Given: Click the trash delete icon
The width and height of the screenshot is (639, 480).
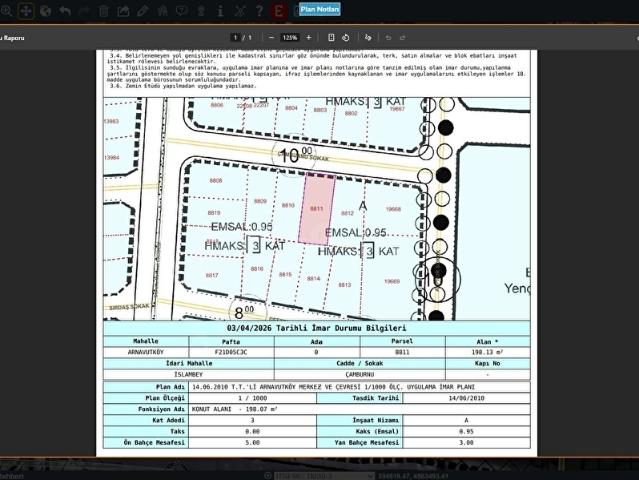Looking at the screenshot, I should pyautogui.click(x=104, y=11).
